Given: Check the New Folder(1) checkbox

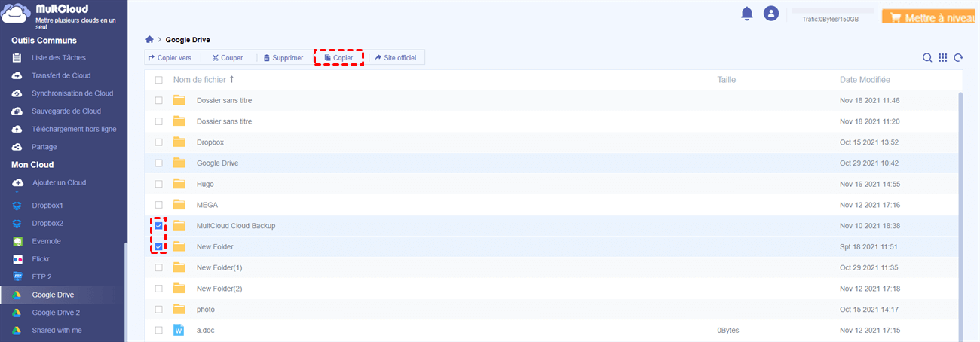Looking at the screenshot, I should click(158, 267).
